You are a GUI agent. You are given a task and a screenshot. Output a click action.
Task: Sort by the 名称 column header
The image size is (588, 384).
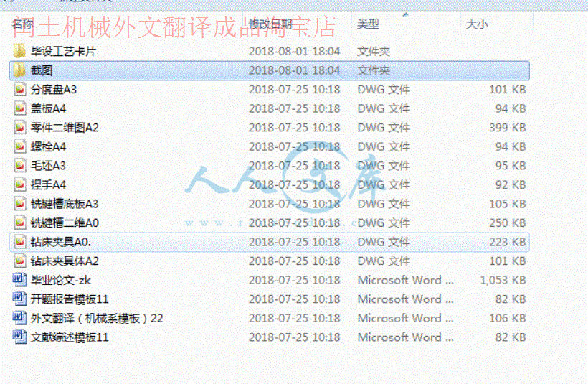pyautogui.click(x=23, y=24)
